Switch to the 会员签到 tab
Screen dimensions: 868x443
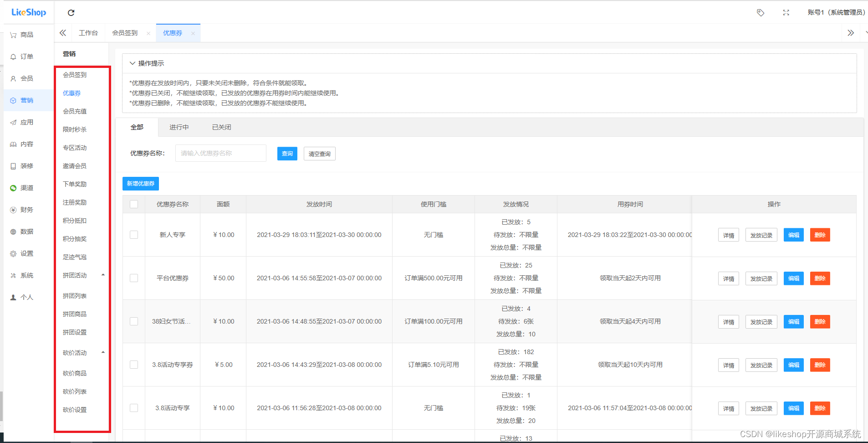coord(125,33)
